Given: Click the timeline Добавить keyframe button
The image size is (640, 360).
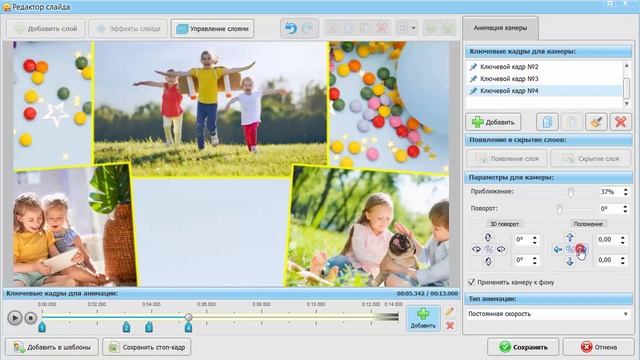Looking at the screenshot, I should pyautogui.click(x=423, y=318).
